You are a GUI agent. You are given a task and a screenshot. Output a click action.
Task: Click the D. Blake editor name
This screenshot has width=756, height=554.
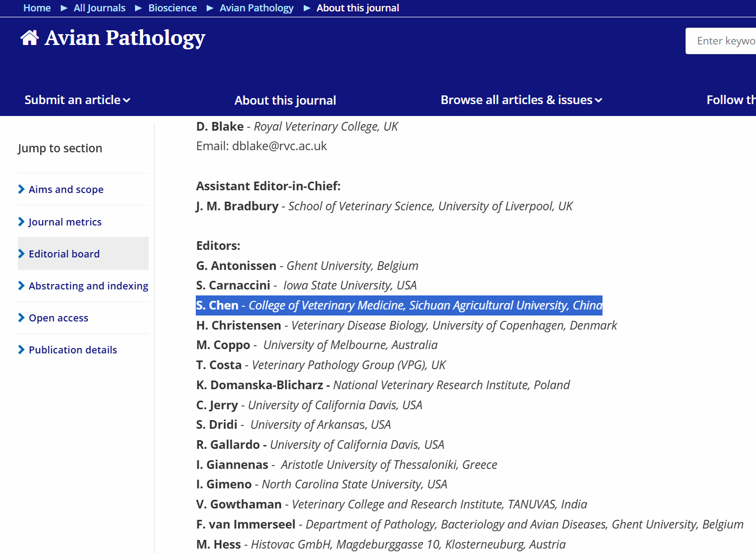pyautogui.click(x=220, y=126)
